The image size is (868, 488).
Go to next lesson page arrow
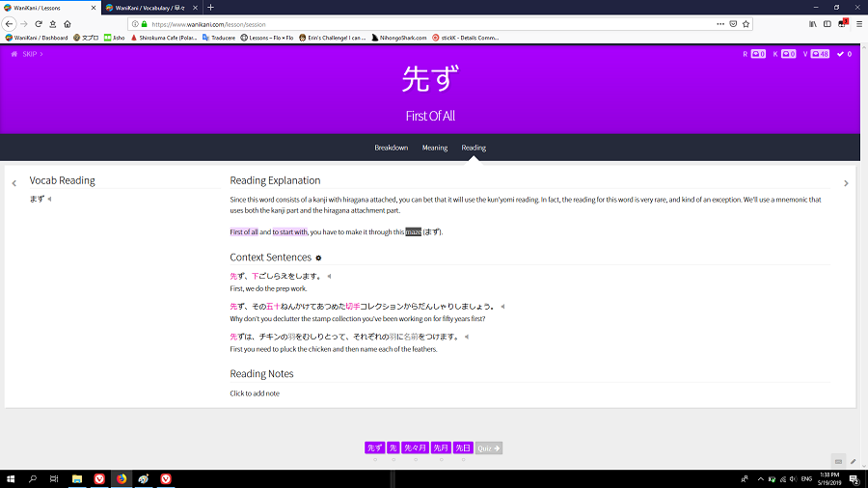[846, 183]
